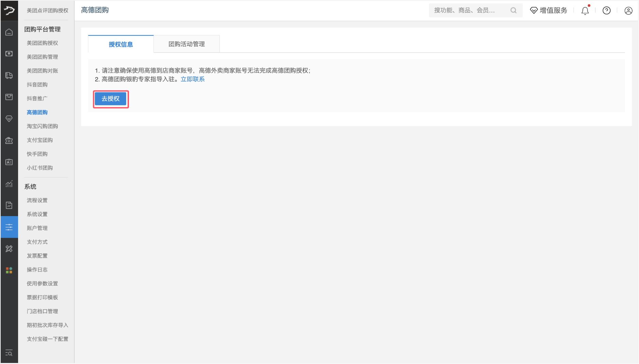Image resolution: width=639 pixels, height=364 pixels.
Task: Open the notification bell icon
Action: pyautogui.click(x=585, y=11)
